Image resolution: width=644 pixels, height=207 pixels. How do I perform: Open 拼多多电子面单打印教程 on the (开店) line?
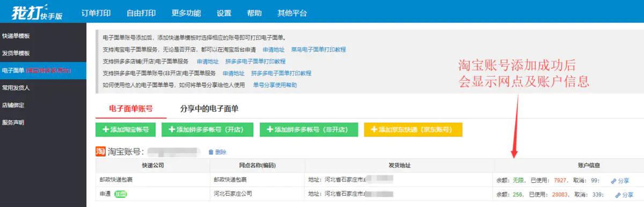pyautogui.click(x=255, y=61)
